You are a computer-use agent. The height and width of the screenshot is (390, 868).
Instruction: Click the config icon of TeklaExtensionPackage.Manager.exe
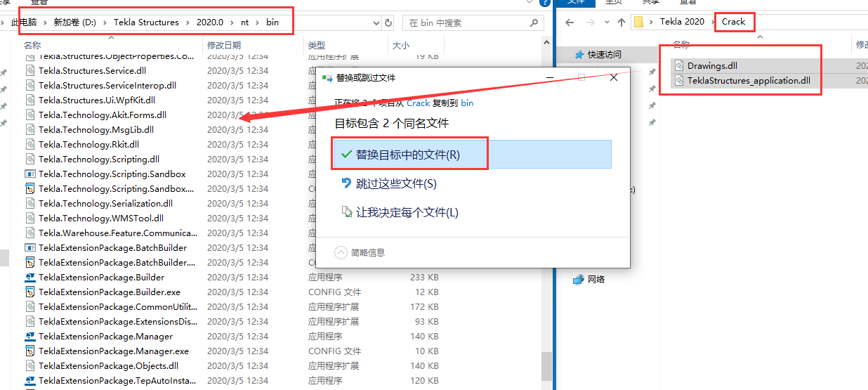click(x=30, y=351)
